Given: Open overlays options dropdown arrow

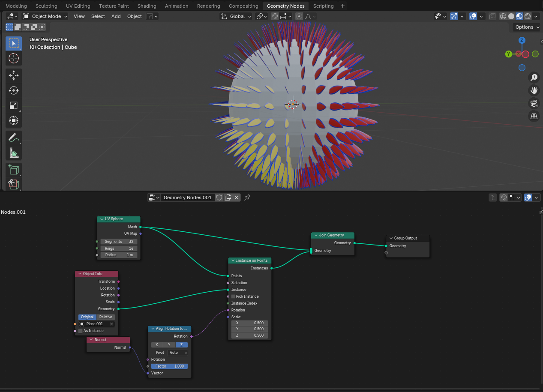Looking at the screenshot, I should (481, 16).
